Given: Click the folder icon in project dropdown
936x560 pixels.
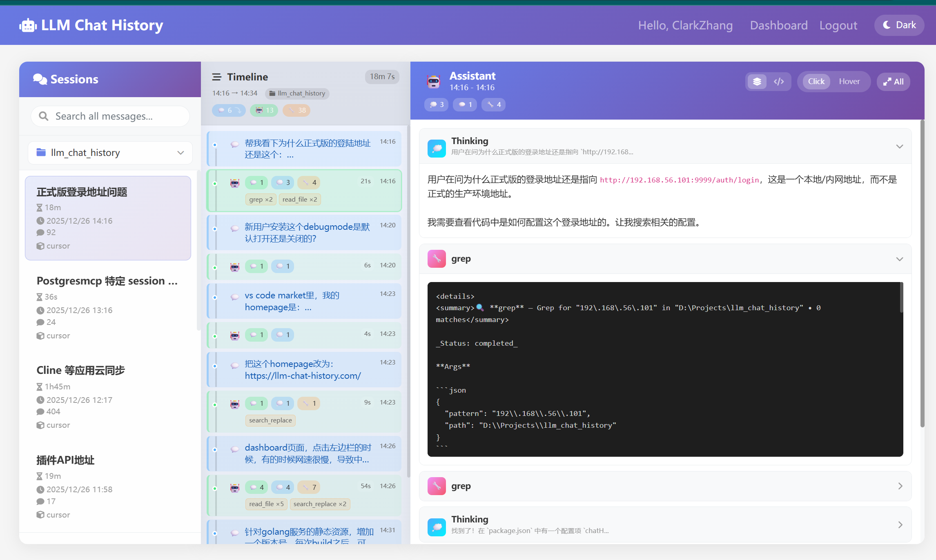Looking at the screenshot, I should [x=41, y=152].
